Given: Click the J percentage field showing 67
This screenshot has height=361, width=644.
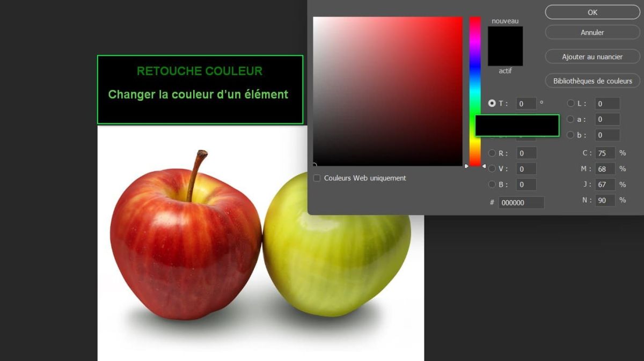Looking at the screenshot, I should tap(605, 185).
